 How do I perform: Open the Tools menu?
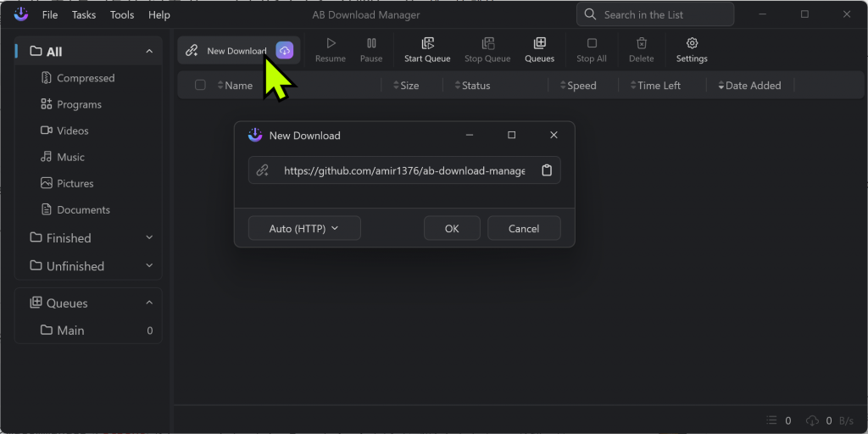122,15
